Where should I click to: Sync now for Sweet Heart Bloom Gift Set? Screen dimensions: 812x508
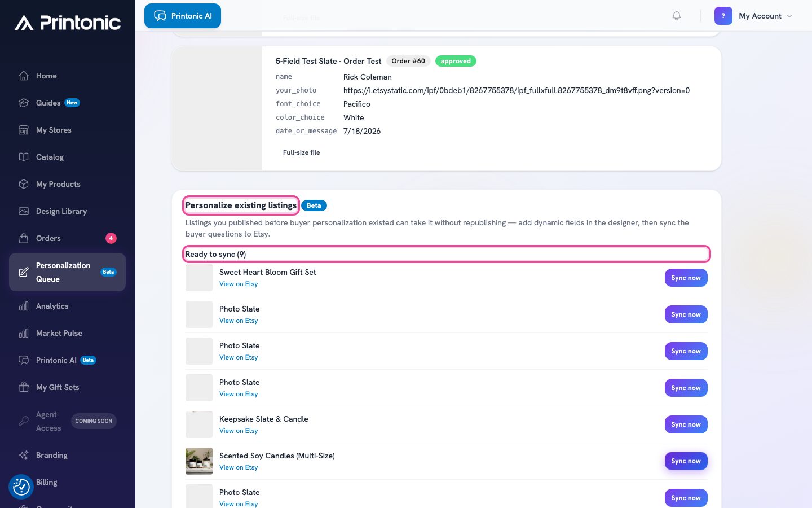point(686,278)
